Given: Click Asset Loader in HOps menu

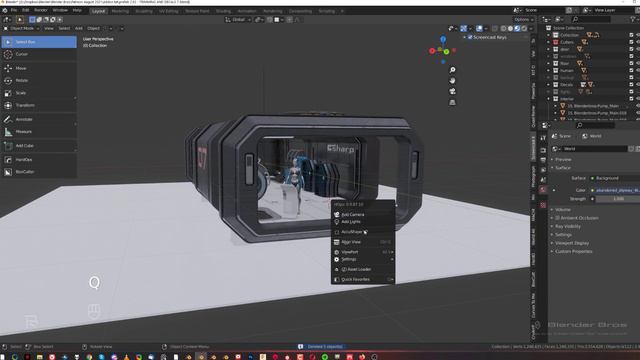Looking at the screenshot, I should click(x=362, y=269).
